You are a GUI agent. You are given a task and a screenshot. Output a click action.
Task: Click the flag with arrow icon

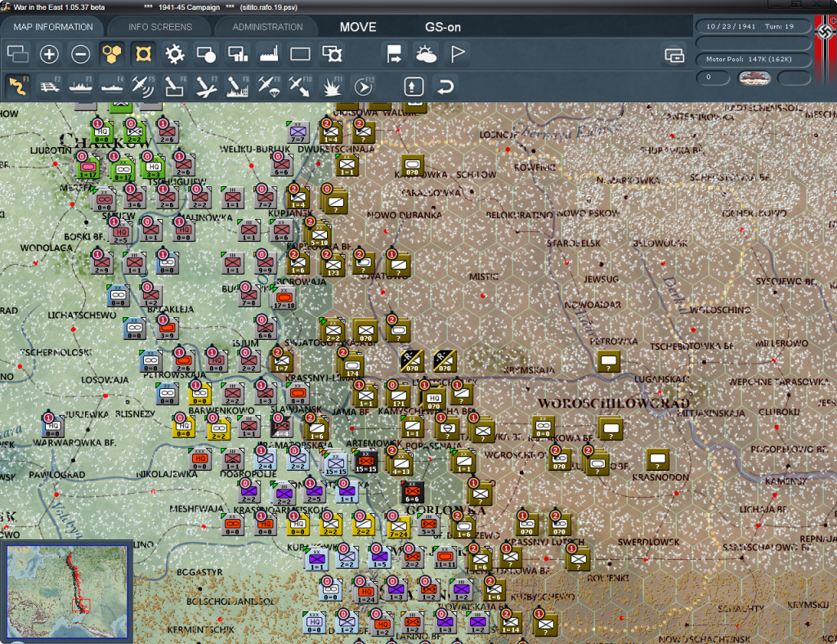pos(395,54)
